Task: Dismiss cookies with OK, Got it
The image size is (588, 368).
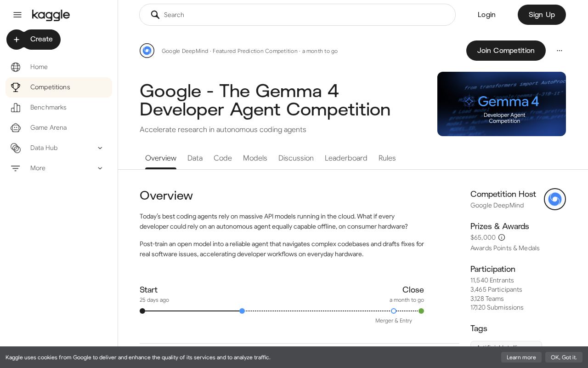Action: (x=564, y=357)
